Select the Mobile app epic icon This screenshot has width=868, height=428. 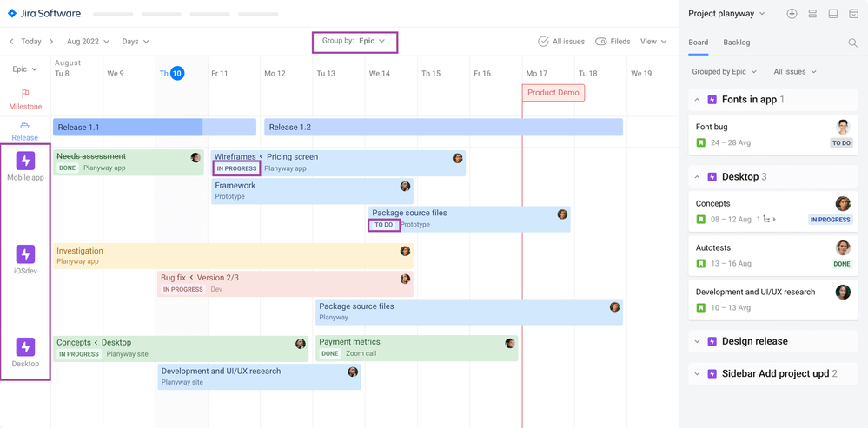(25, 161)
